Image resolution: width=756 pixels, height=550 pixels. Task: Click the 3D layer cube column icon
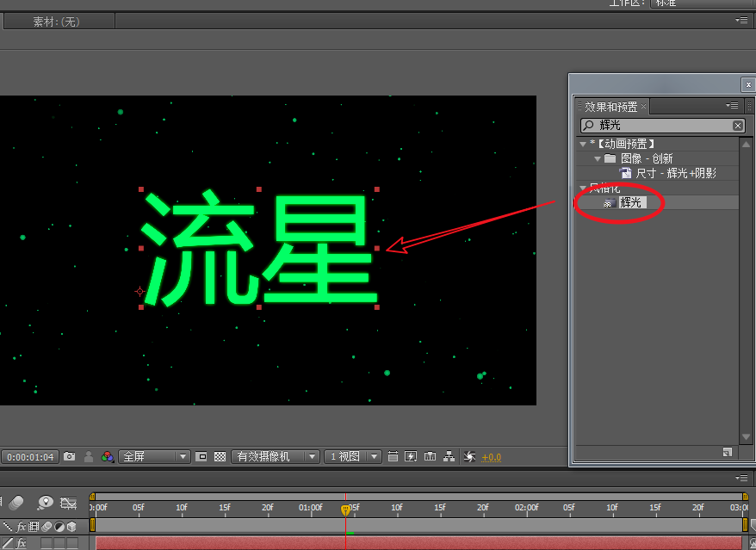coord(71,527)
